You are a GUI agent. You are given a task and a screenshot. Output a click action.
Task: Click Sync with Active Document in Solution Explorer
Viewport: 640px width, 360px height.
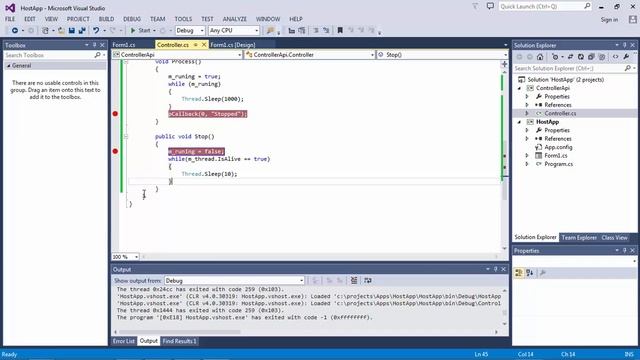tap(570, 57)
